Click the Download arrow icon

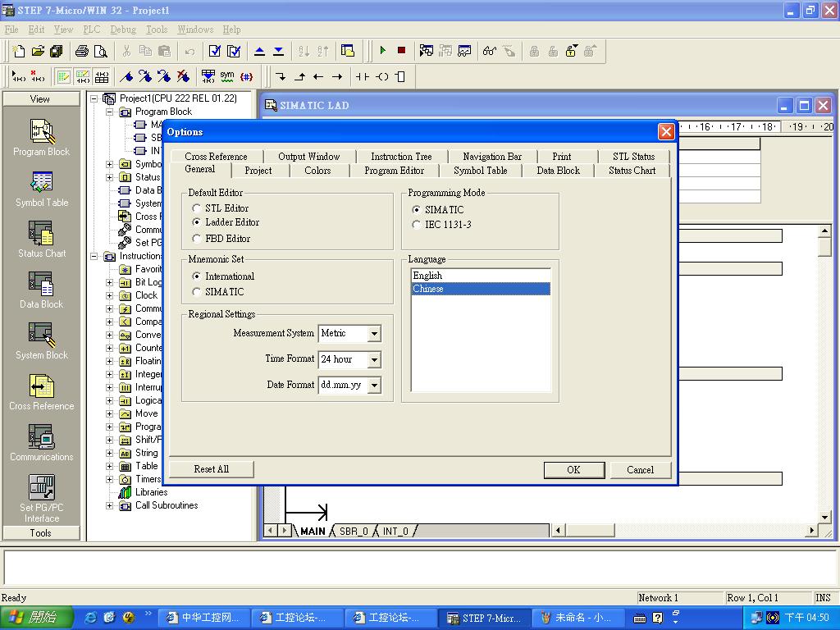pos(279,51)
